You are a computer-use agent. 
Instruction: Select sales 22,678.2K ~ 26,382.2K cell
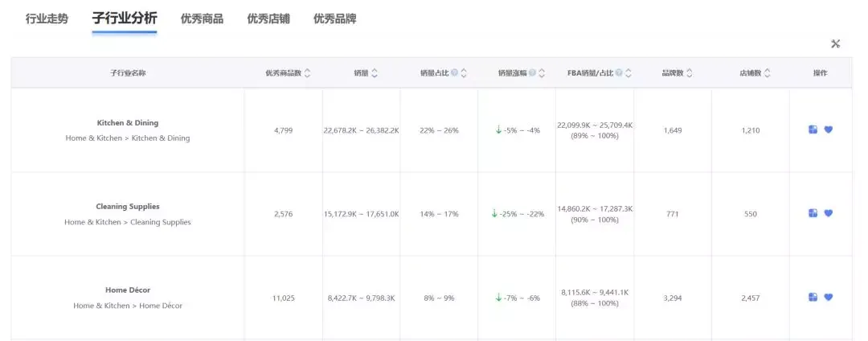(x=362, y=130)
